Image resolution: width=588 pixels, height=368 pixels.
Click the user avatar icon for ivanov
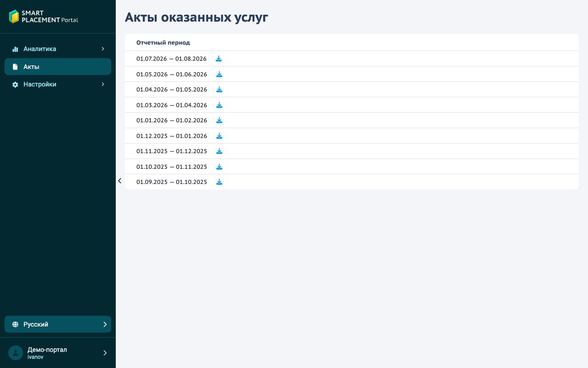[16, 353]
